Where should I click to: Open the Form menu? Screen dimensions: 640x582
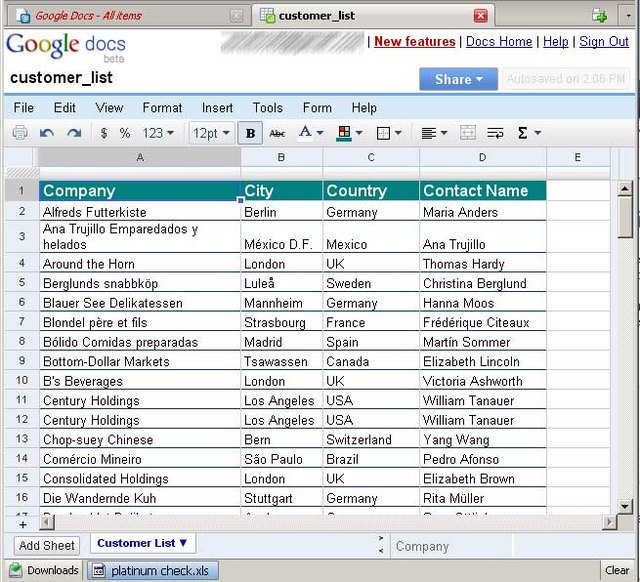tap(317, 108)
